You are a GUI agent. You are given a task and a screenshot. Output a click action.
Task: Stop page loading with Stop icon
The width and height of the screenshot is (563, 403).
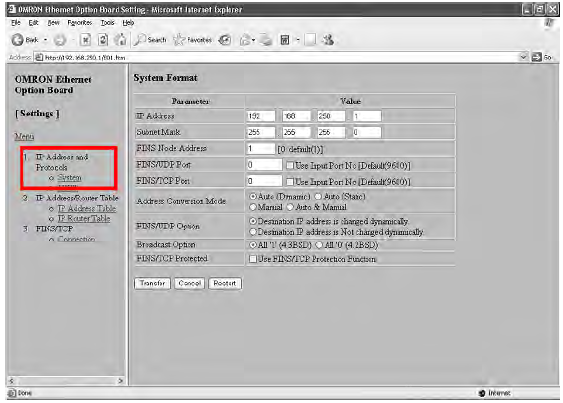click(x=85, y=40)
